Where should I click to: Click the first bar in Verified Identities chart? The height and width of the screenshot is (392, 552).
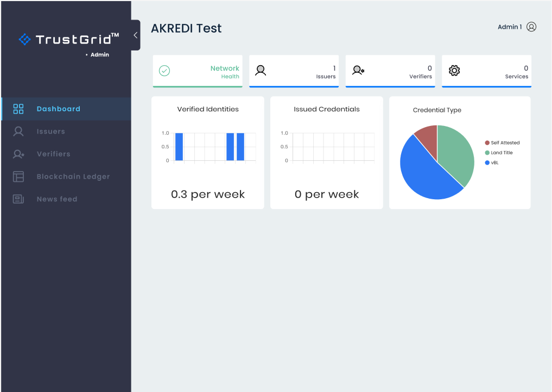pos(179,147)
